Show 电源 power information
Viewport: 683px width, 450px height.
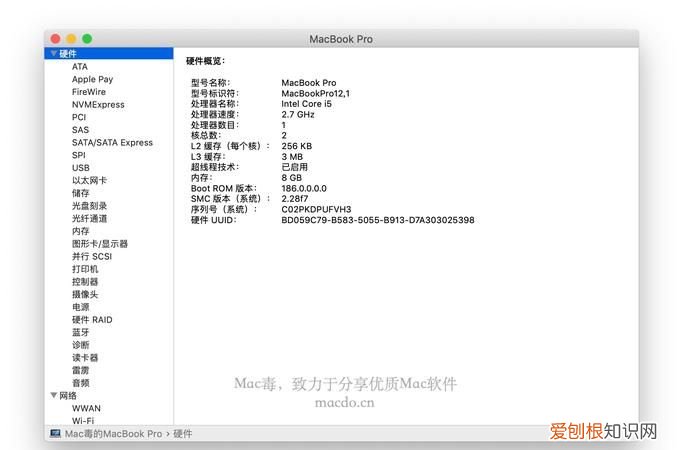[x=81, y=307]
